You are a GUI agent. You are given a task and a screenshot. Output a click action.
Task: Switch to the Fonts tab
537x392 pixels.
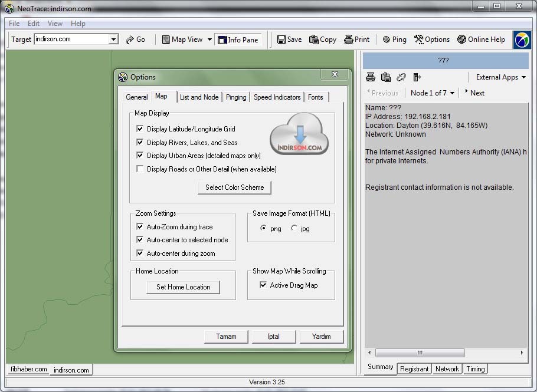coord(316,97)
